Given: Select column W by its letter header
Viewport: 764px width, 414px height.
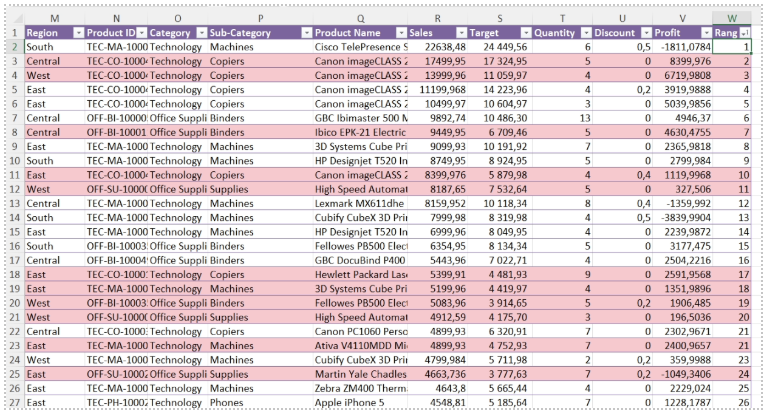Looking at the screenshot, I should 732,18.
